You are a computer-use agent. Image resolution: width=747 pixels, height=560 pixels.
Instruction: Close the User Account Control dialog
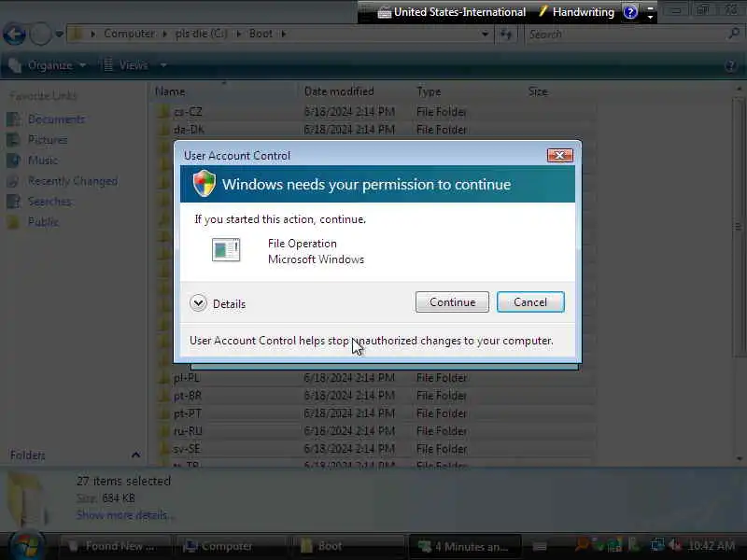pos(559,155)
